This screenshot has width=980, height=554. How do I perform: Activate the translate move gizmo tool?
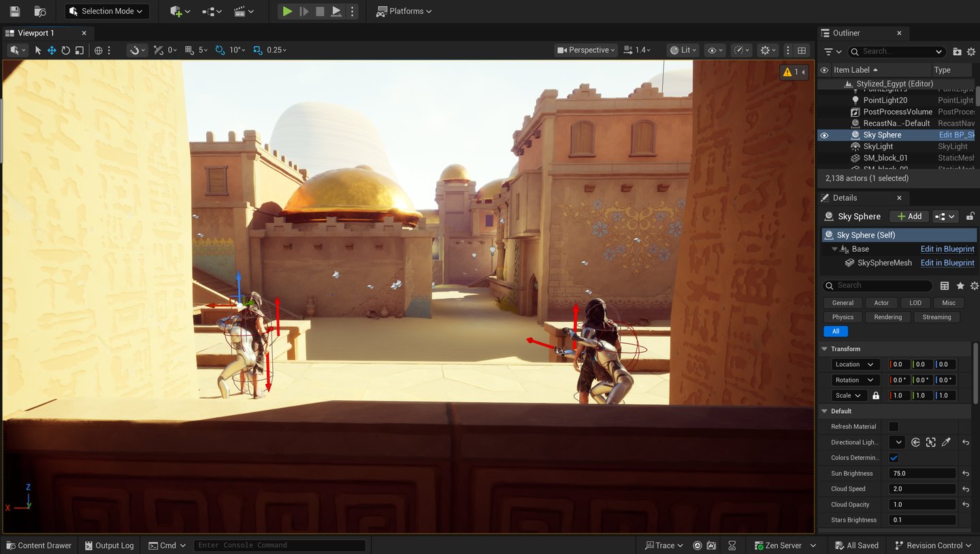[x=52, y=50]
